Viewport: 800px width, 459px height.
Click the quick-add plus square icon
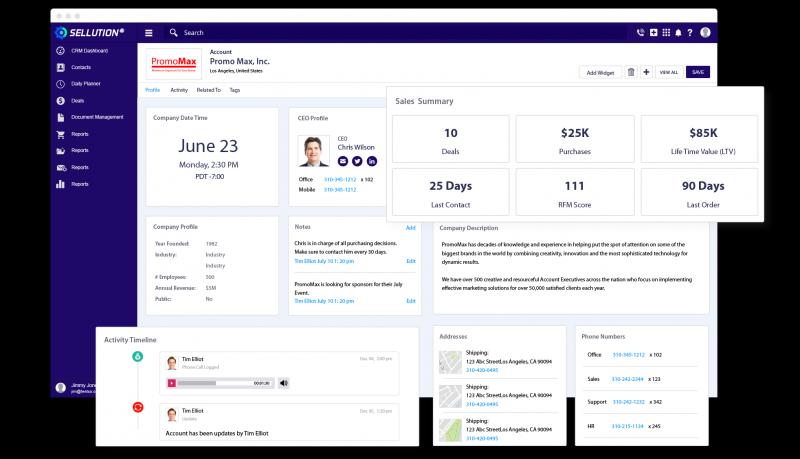[654, 33]
